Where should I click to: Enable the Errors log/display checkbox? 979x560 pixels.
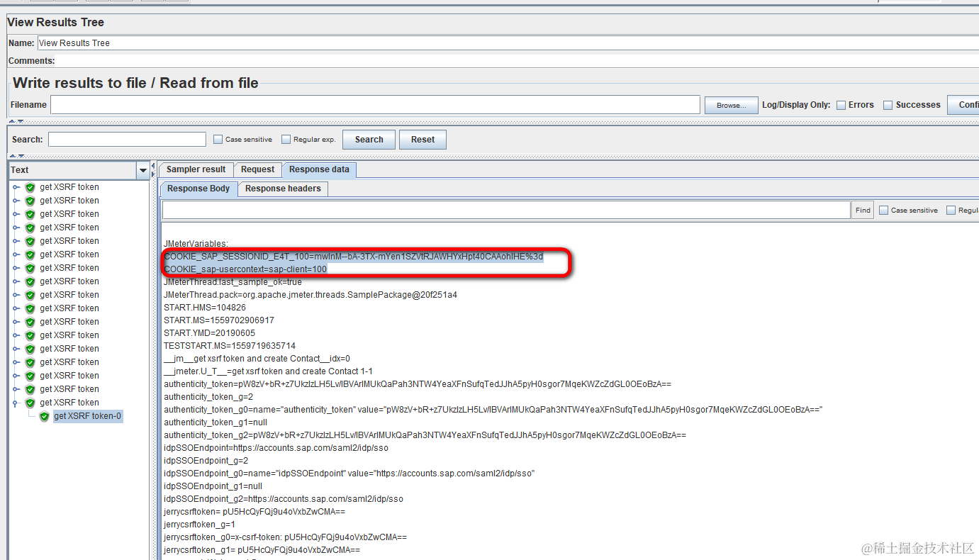click(x=841, y=105)
